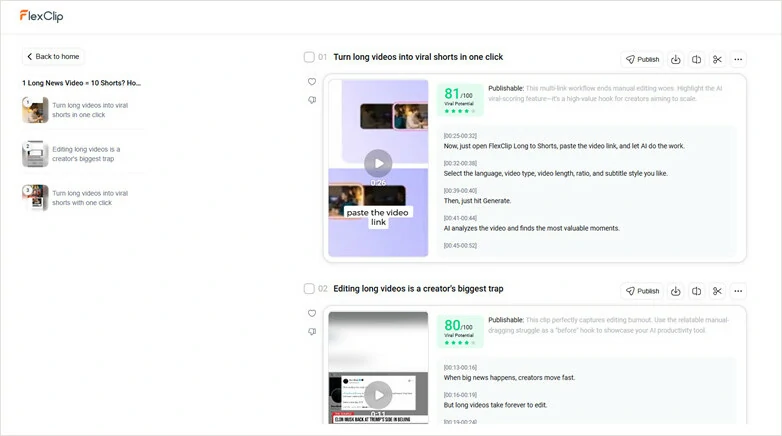Viewport: 782px width, 436px height.
Task: Publish clip 01 Turn long videos
Action: pyautogui.click(x=642, y=59)
